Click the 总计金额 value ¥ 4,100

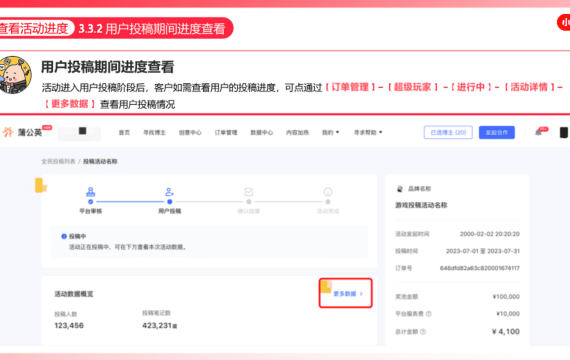pos(506,331)
